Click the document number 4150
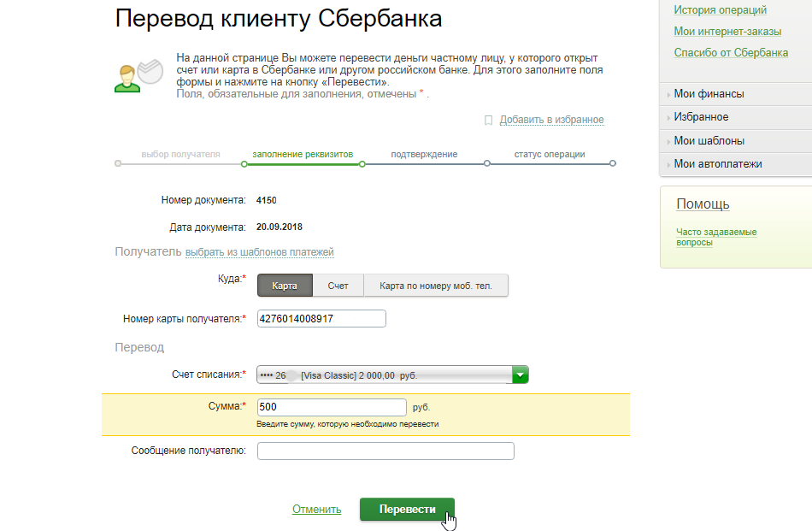This screenshot has height=531, width=812. click(x=266, y=200)
